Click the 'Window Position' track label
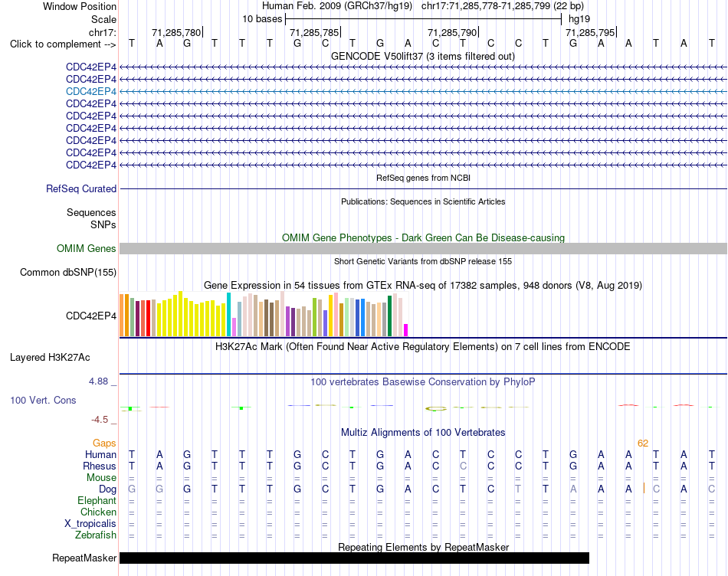The width and height of the screenshot is (728, 576). point(80,6)
